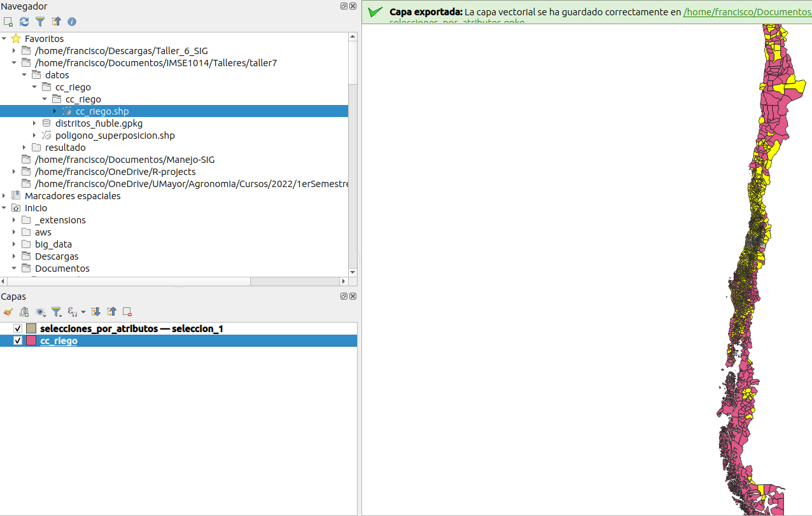Open the Navegador filter funnel
The width and height of the screenshot is (812, 516).
pyautogui.click(x=40, y=22)
